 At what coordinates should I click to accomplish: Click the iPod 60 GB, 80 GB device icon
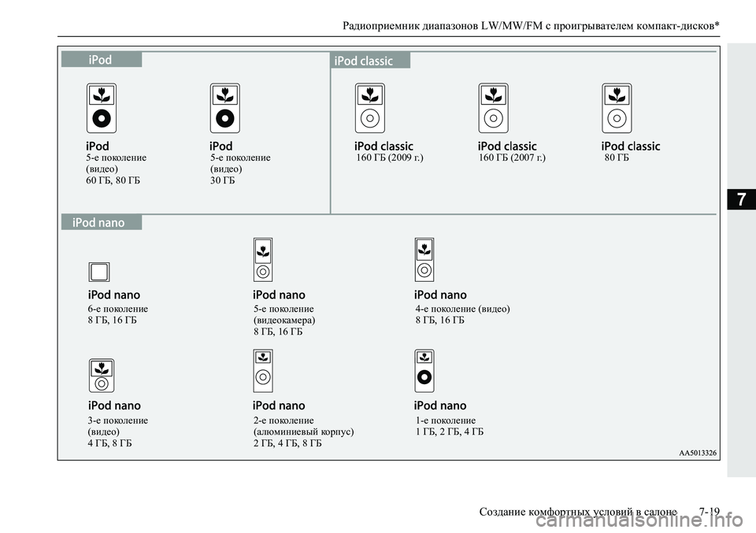click(102, 108)
